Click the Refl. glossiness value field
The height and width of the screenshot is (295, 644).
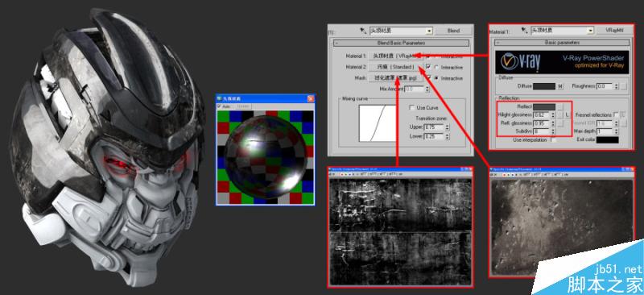click(541, 123)
